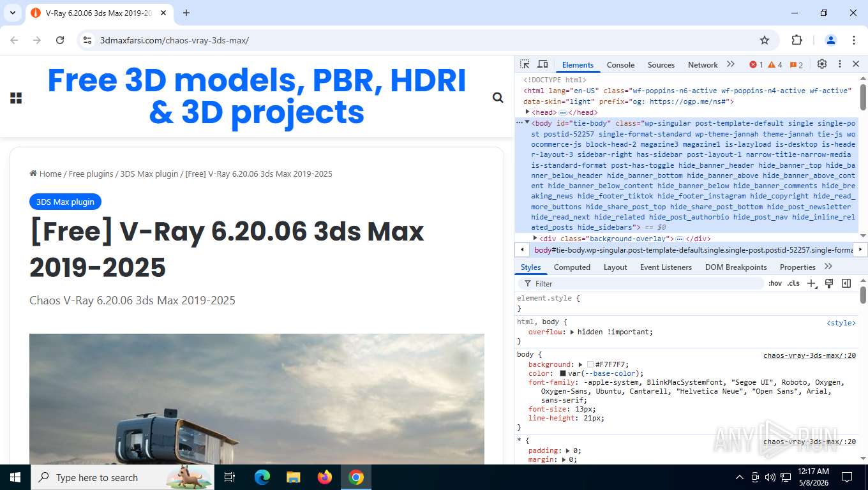Reload the current page

(x=60, y=40)
